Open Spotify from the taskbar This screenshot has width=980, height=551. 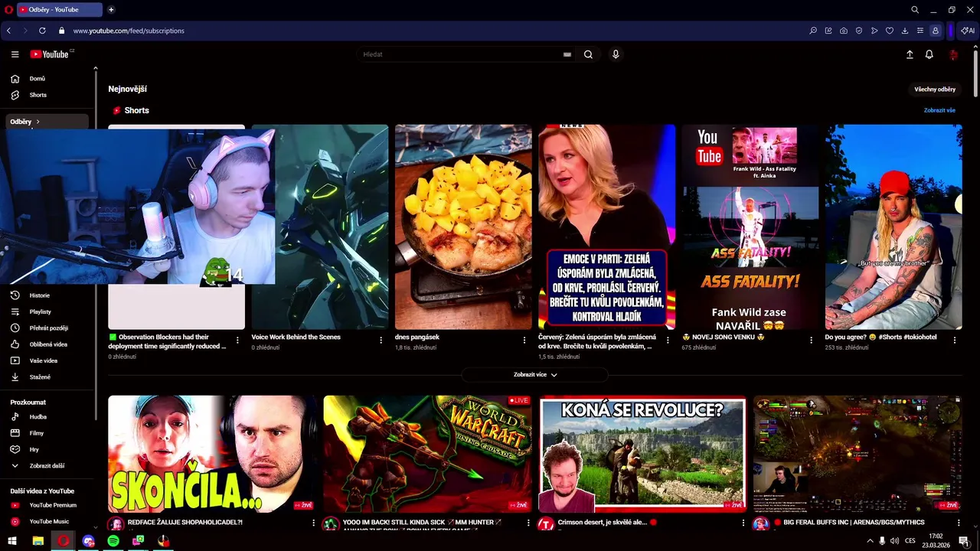coord(113,541)
